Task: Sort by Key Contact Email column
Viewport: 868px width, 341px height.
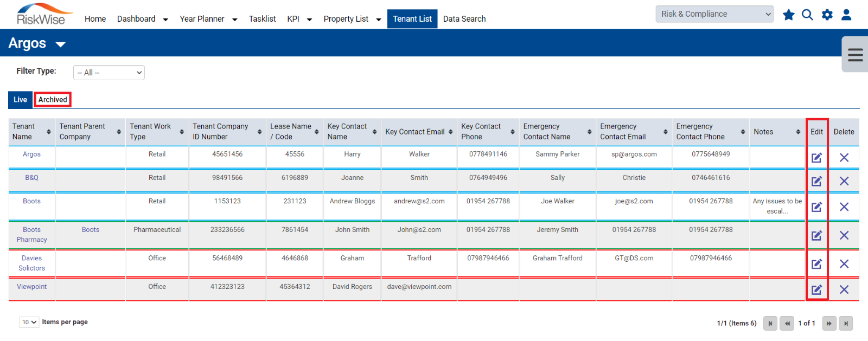Action: click(x=450, y=132)
